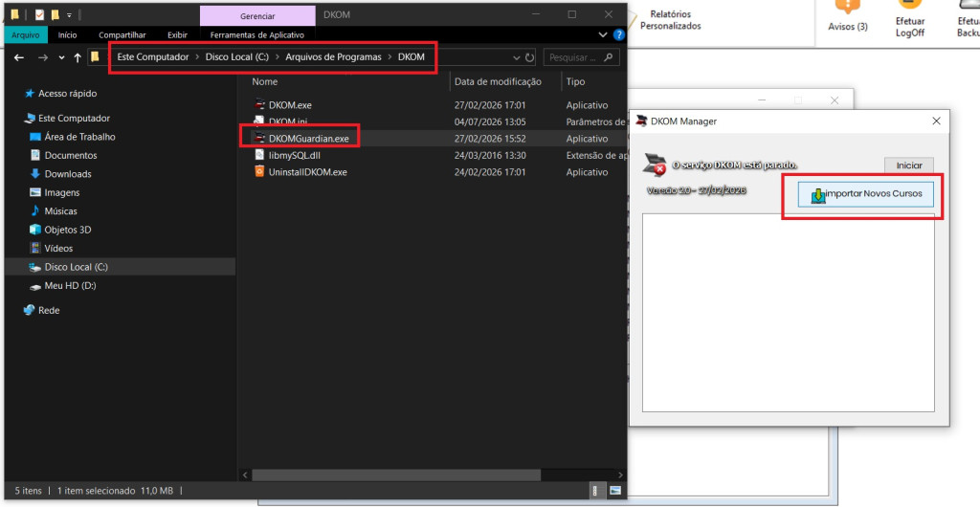Click the libmySQL.dll file icon
The width and height of the screenshot is (980, 507).
click(259, 155)
